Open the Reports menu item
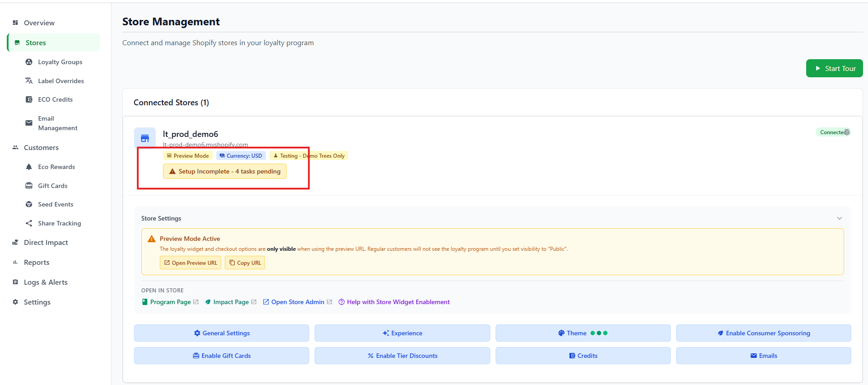 [x=37, y=263]
